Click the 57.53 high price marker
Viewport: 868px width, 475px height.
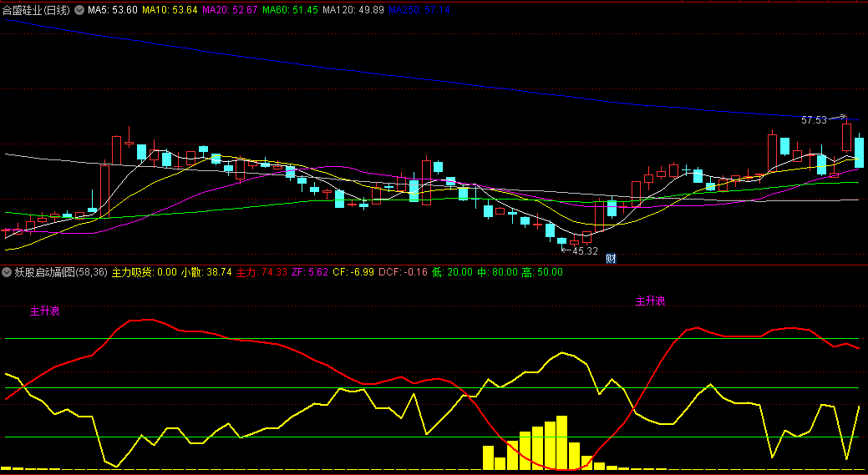(x=814, y=120)
